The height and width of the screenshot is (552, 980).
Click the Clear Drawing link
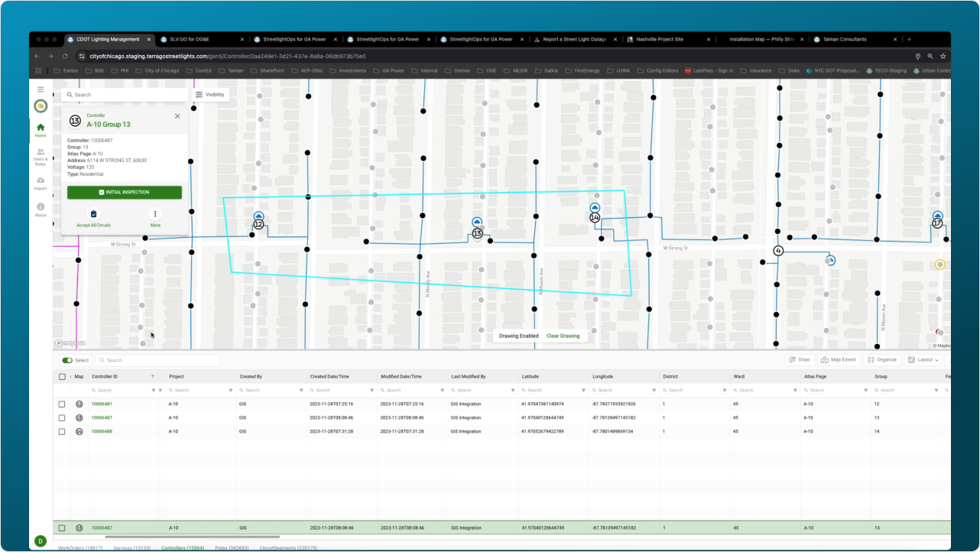[x=563, y=336]
